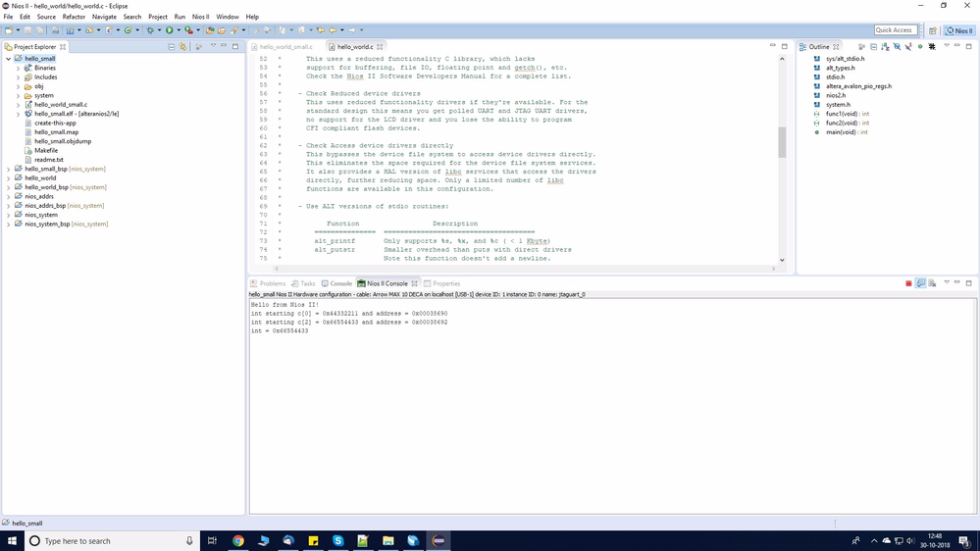The width and height of the screenshot is (980, 551).
Task: Switch to the Problems tab
Action: (x=268, y=283)
